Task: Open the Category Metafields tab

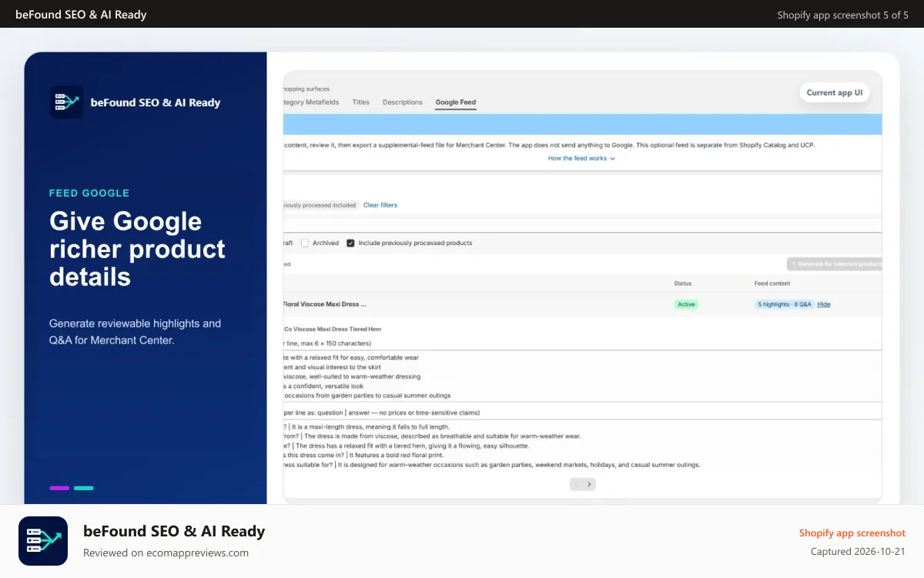Action: (311, 102)
